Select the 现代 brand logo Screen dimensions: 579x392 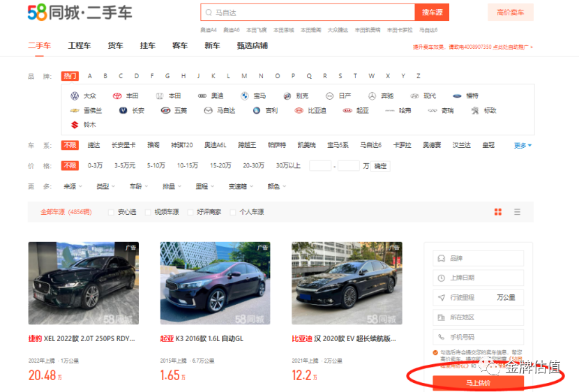tap(414, 96)
